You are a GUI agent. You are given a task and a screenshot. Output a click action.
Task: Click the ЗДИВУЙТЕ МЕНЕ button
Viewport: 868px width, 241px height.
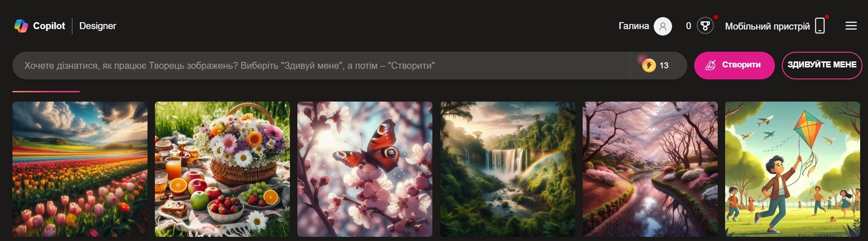pos(822,65)
